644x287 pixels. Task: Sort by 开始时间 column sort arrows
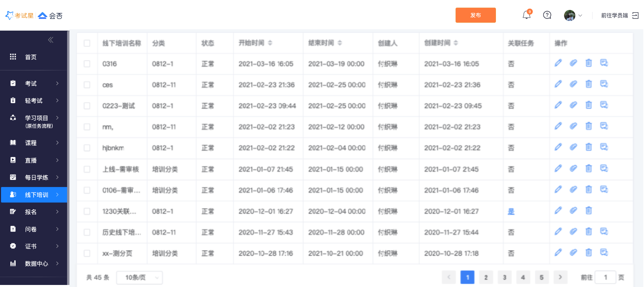point(270,43)
